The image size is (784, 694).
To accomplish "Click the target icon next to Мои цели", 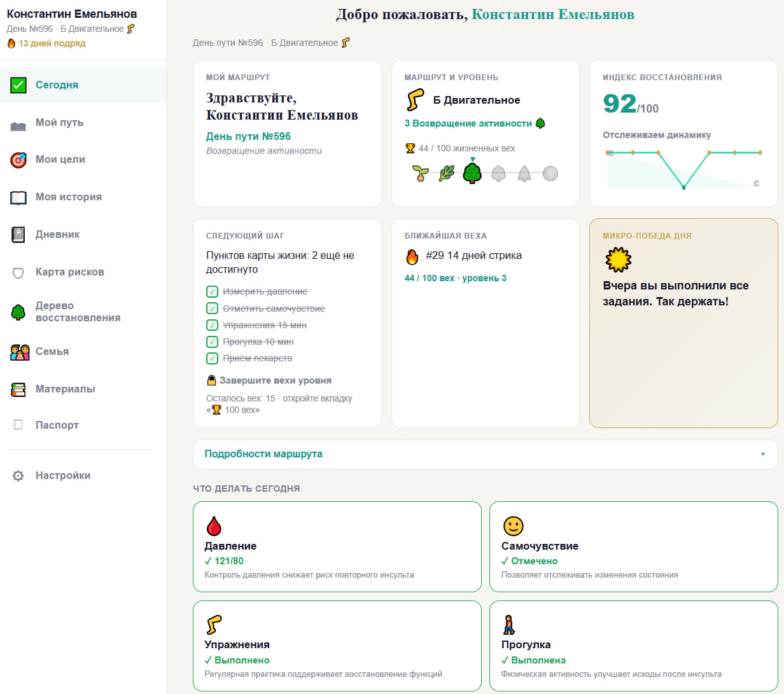I will 18,160.
